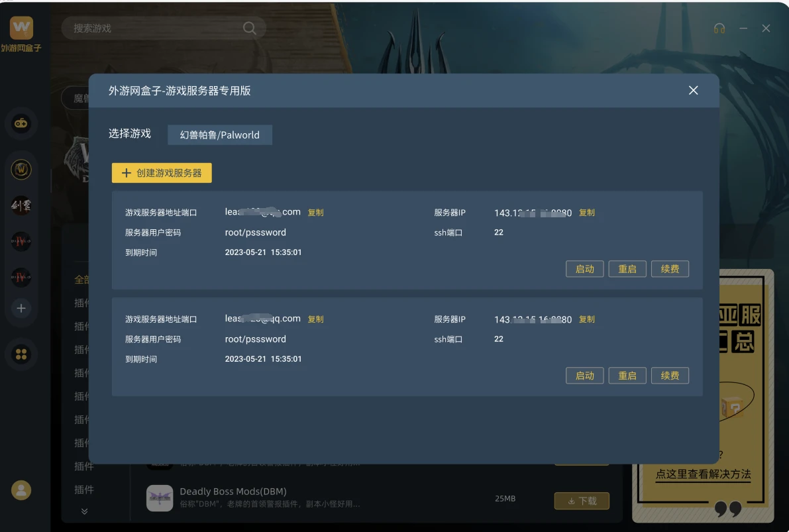The height and width of the screenshot is (532, 789).
Task: Click 续费 for the second server
Action: coord(670,376)
